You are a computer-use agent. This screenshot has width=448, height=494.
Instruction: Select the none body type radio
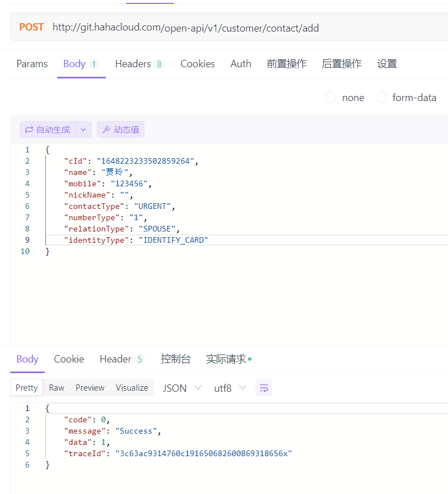click(x=330, y=97)
